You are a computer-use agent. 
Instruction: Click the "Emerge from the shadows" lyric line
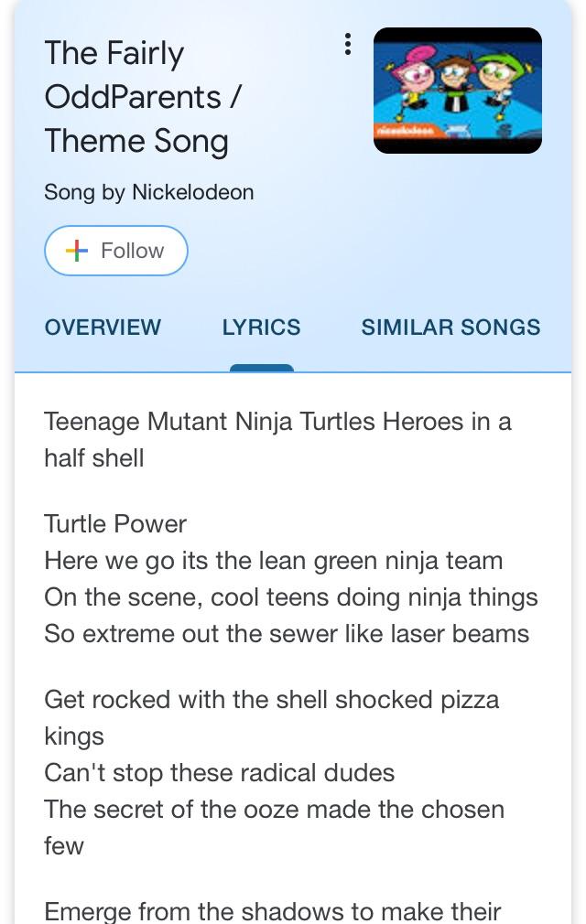click(x=273, y=911)
